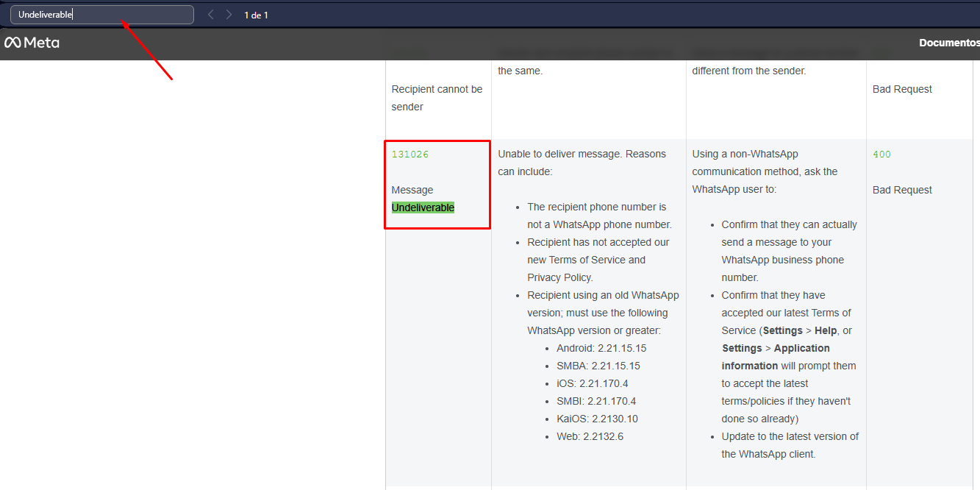Go to previous search match arrow
Screen dimensions: 980x490
coord(211,15)
